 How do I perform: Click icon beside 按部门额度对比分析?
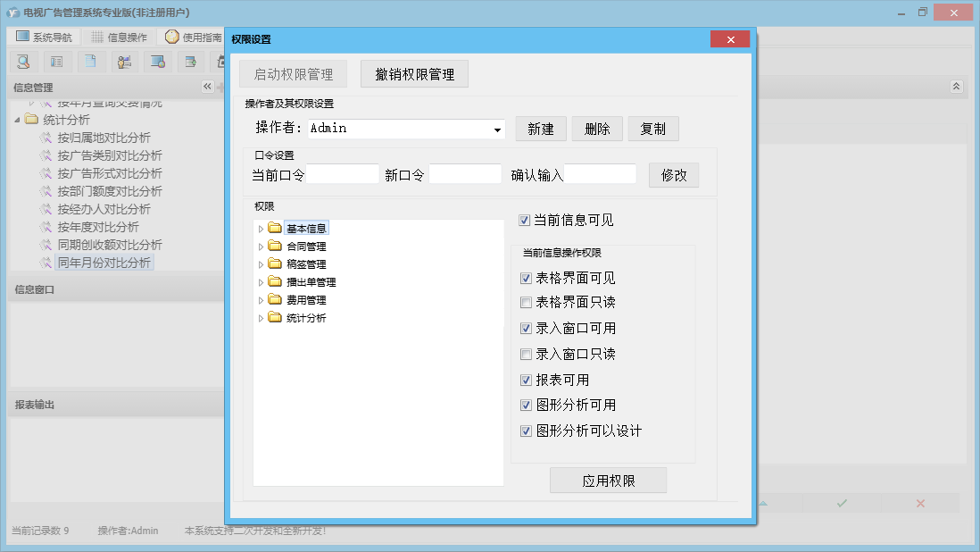point(46,190)
